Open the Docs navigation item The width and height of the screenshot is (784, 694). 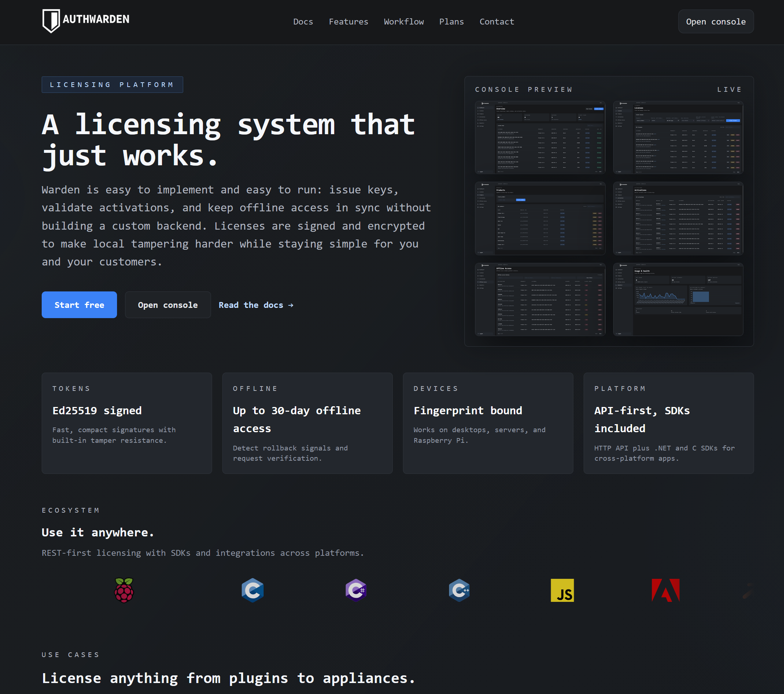[303, 22]
